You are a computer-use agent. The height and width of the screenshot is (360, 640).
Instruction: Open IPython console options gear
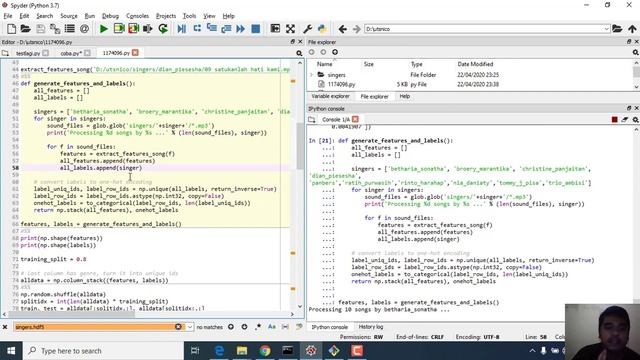(635, 120)
